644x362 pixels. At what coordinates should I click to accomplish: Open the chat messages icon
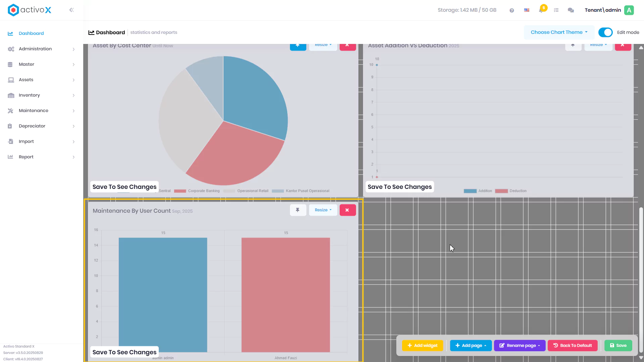(571, 10)
